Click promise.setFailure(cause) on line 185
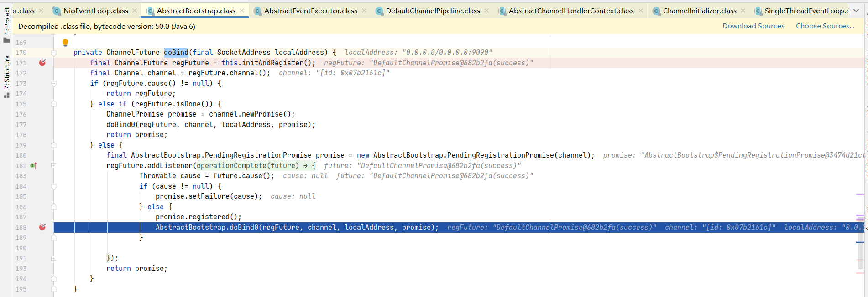This screenshot has height=297, width=868. coord(209,196)
